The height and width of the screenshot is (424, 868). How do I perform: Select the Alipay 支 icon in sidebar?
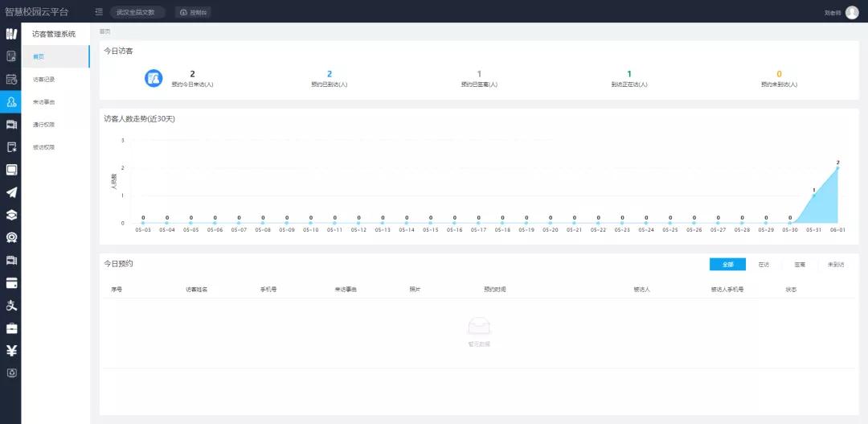(10, 306)
